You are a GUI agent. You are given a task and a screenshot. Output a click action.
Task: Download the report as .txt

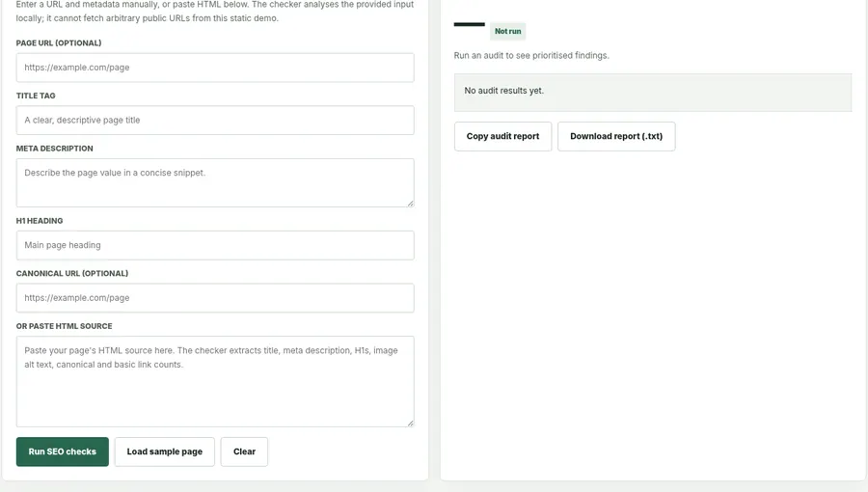pos(616,136)
